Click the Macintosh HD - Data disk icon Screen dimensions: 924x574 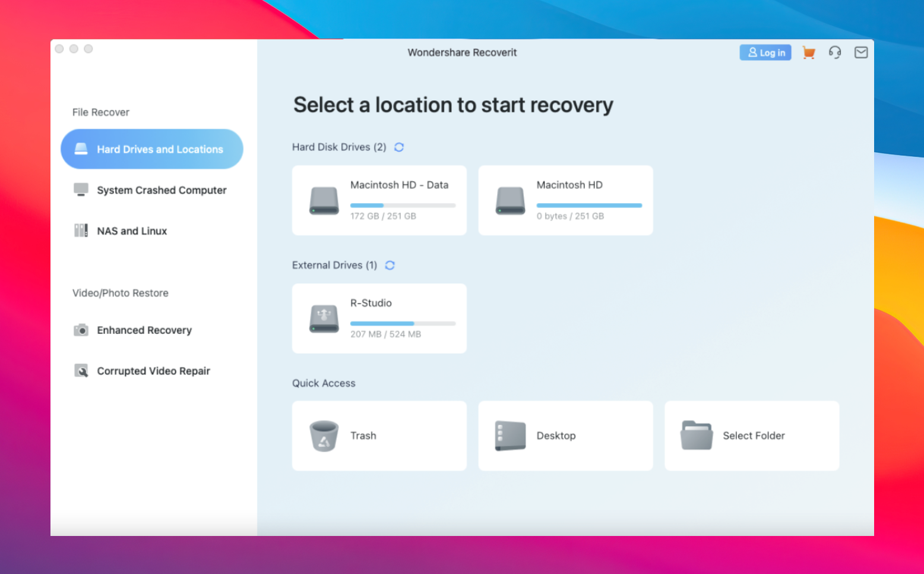point(324,201)
